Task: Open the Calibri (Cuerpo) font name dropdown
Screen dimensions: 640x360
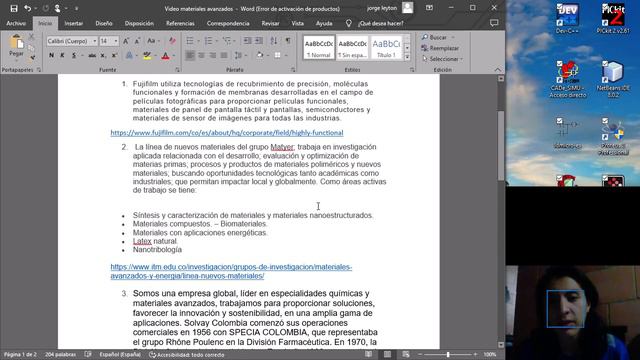Action: pos(94,41)
